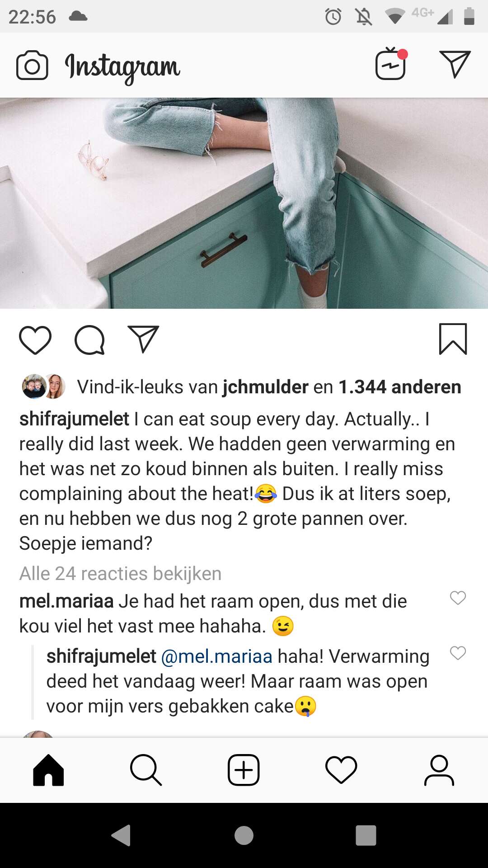Like shifrajumelet's reply comment
488x868 pixels.
tap(458, 653)
